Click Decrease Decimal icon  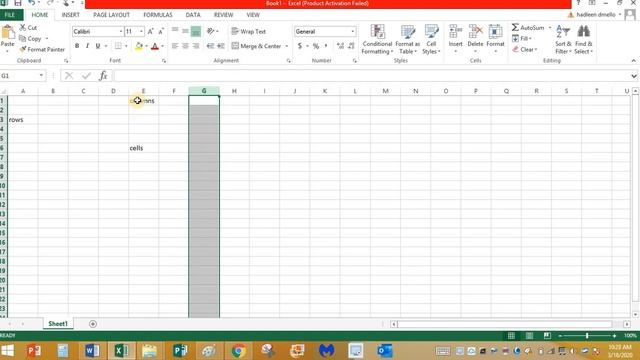pyautogui.click(x=351, y=46)
